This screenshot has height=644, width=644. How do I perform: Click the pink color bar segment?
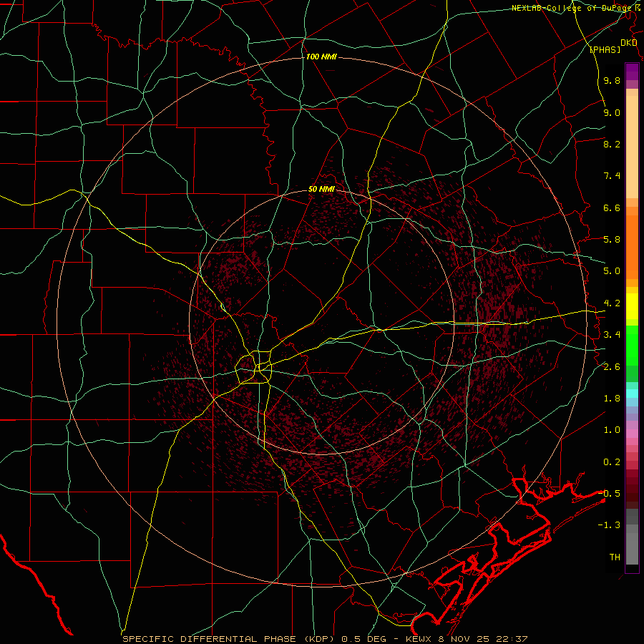tap(632, 434)
